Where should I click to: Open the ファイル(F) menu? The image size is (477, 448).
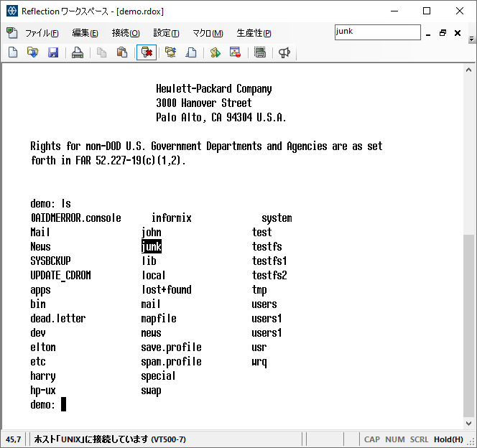[42, 33]
